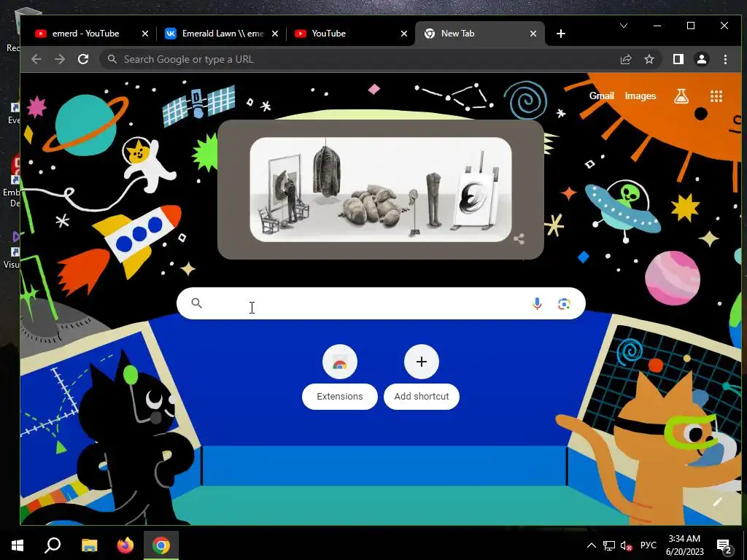
Task: Open the Chrome three-dot menu
Action: (x=725, y=59)
